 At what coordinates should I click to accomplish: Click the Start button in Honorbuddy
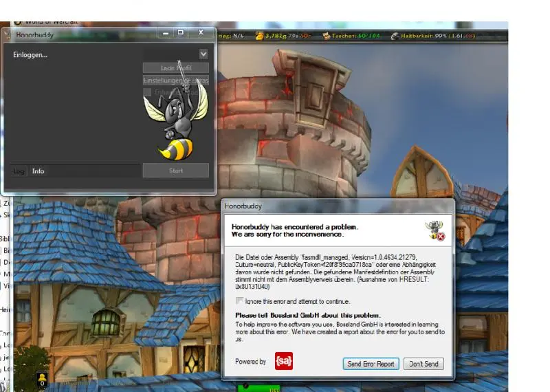pos(176,171)
